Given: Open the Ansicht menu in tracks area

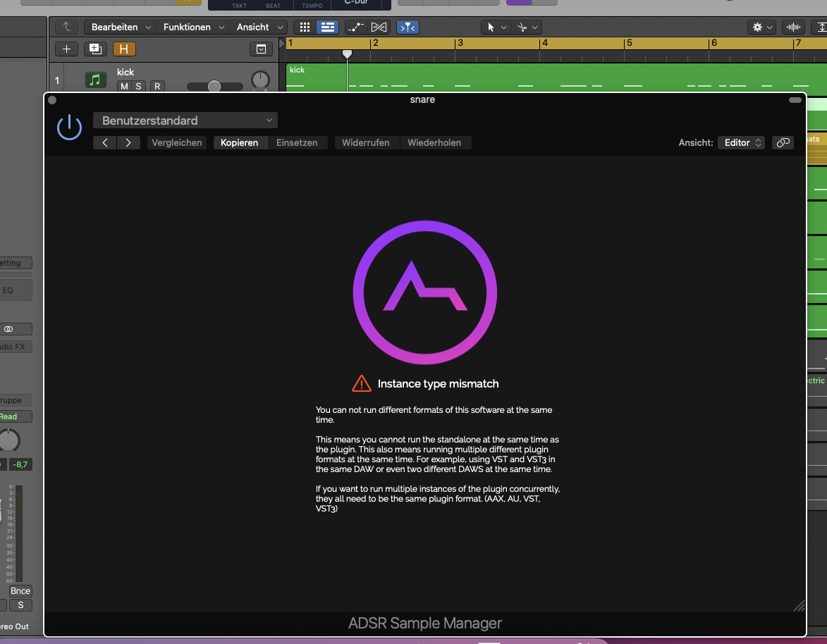Looking at the screenshot, I should tap(259, 27).
